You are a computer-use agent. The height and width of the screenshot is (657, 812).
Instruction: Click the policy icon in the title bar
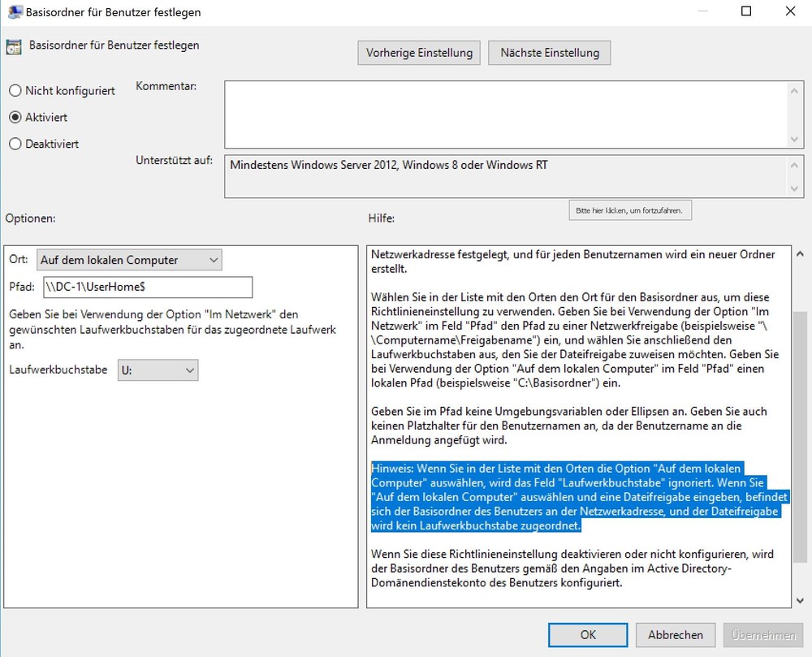click(13, 12)
